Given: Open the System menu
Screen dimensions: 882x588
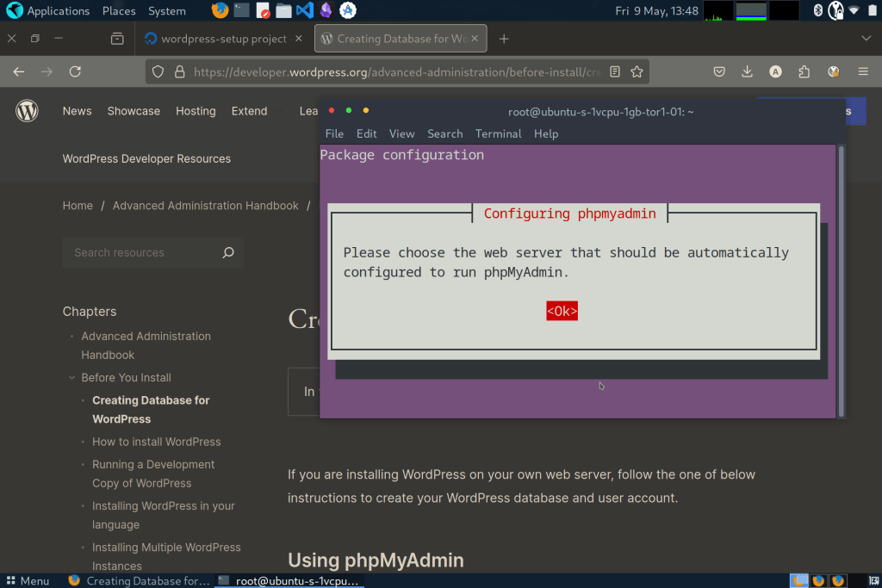Looking at the screenshot, I should (166, 10).
